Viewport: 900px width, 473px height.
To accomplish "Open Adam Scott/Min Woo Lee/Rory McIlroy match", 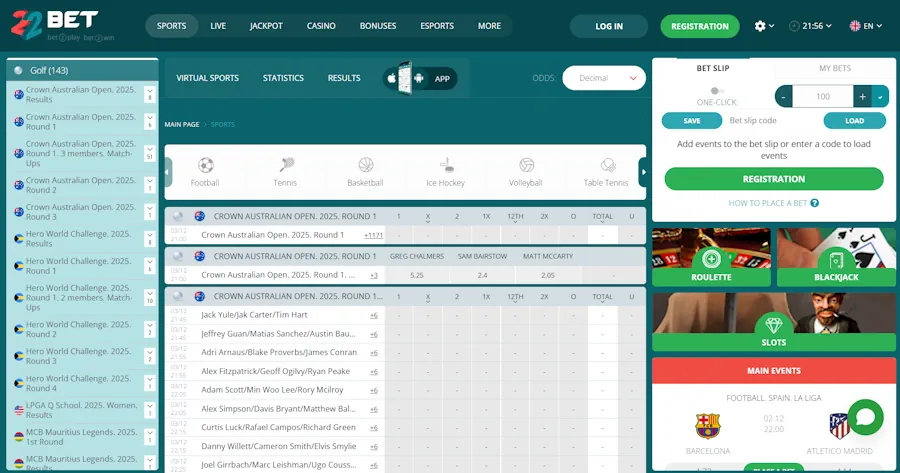I will coord(272,390).
